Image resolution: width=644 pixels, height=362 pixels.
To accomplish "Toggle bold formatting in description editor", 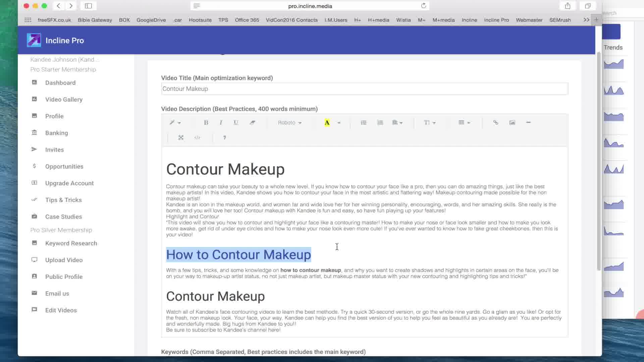I will coord(206,123).
